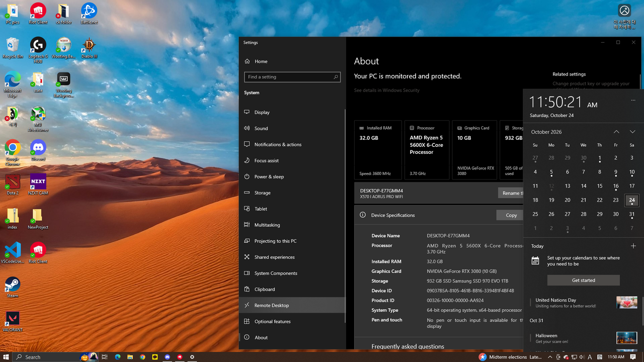The image size is (644, 362).
Task: Open Focus assist settings
Action: (x=293, y=160)
